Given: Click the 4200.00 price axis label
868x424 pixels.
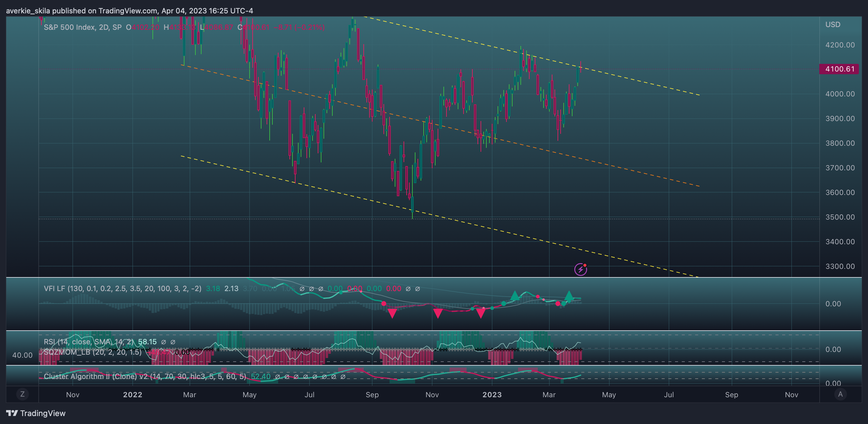Looking at the screenshot, I should tap(840, 45).
